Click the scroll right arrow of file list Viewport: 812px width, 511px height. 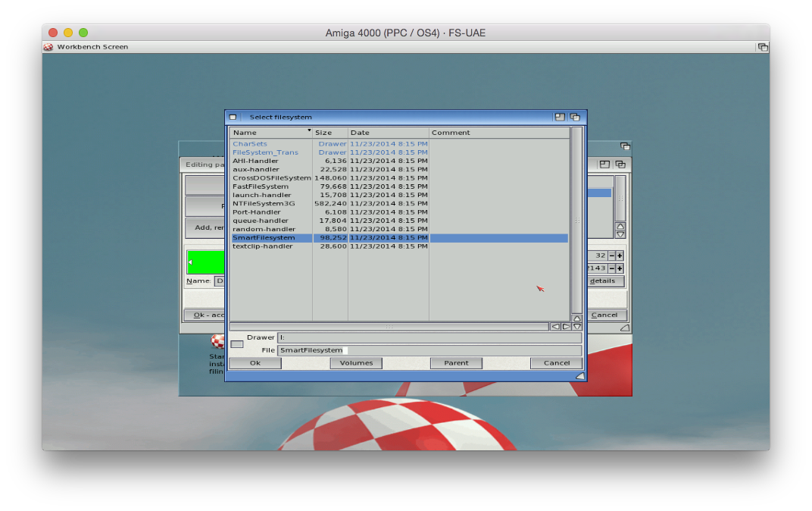(x=566, y=327)
